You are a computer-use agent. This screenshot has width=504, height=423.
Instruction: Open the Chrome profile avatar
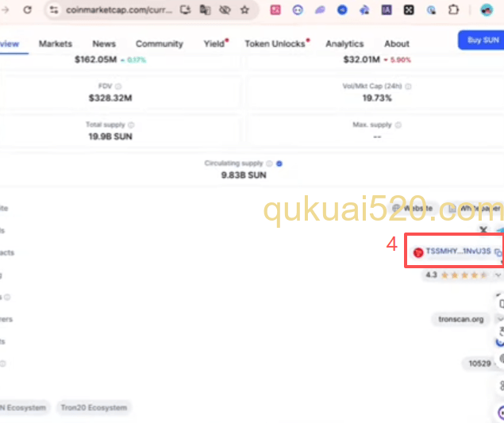(487, 10)
